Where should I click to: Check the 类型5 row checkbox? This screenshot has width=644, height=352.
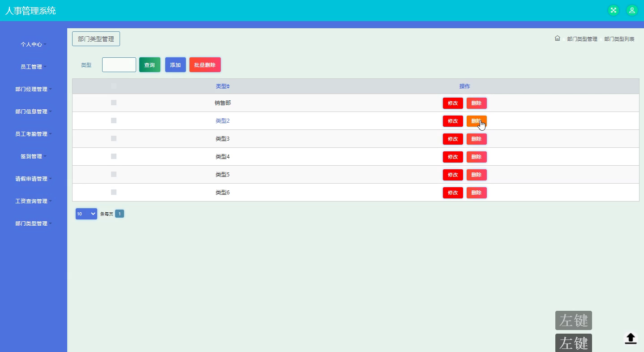(114, 174)
